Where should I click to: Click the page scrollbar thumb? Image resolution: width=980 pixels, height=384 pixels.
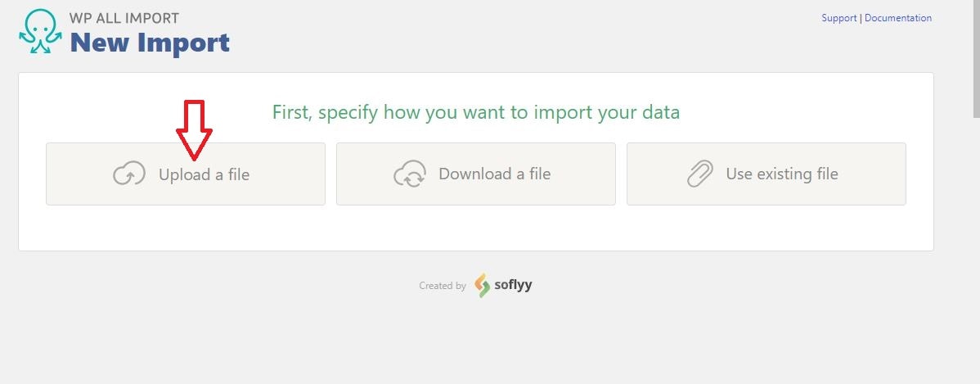coord(976,58)
